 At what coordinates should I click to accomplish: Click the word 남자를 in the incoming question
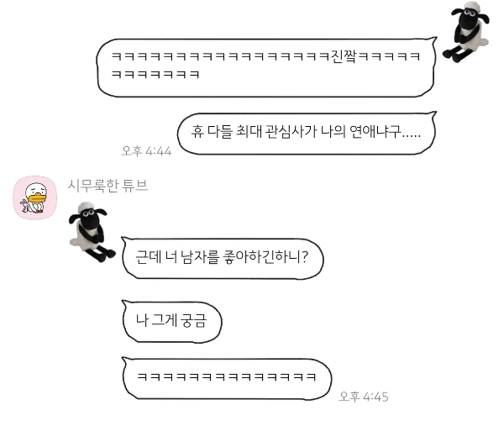200,257
